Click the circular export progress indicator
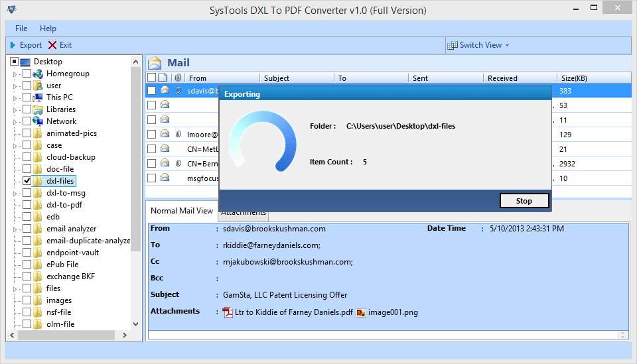This screenshot has width=637, height=364. 263,142
